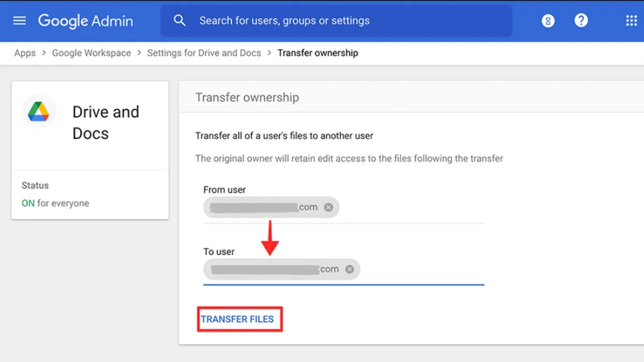Focus the search users, groups or settings field
The height and width of the screenshot is (362, 644).
(336, 21)
